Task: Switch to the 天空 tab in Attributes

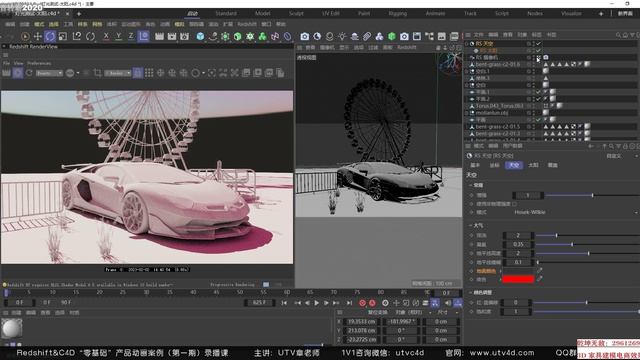Action: click(x=514, y=165)
